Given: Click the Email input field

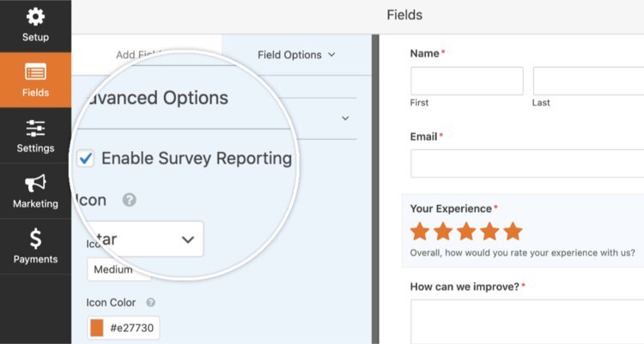Looking at the screenshot, I should pos(526,163).
